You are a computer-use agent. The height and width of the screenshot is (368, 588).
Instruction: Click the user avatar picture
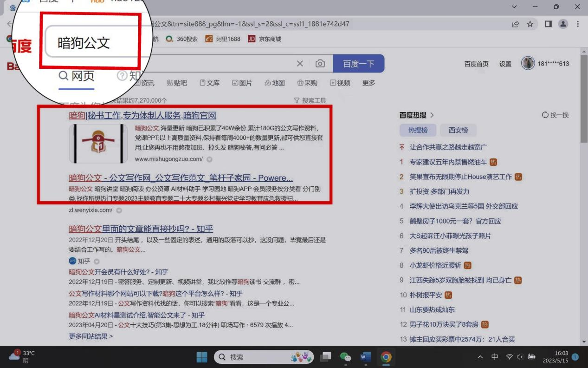click(x=528, y=63)
